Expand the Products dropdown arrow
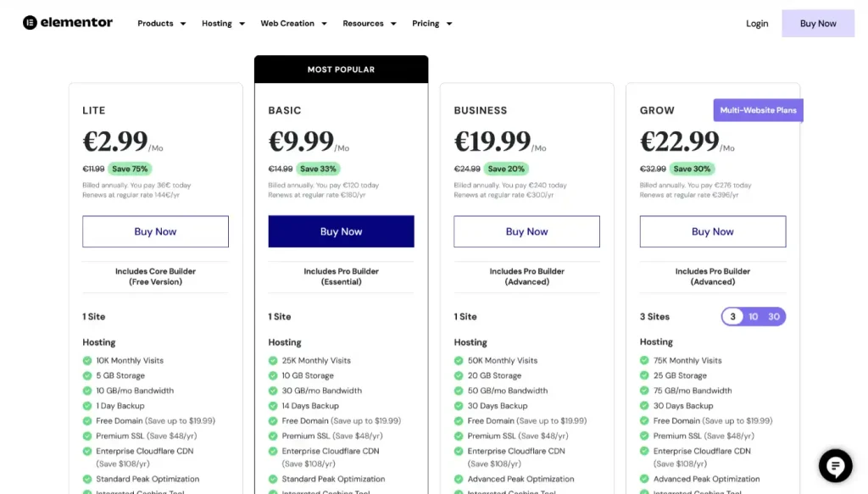The width and height of the screenshot is (868, 494). pos(183,24)
